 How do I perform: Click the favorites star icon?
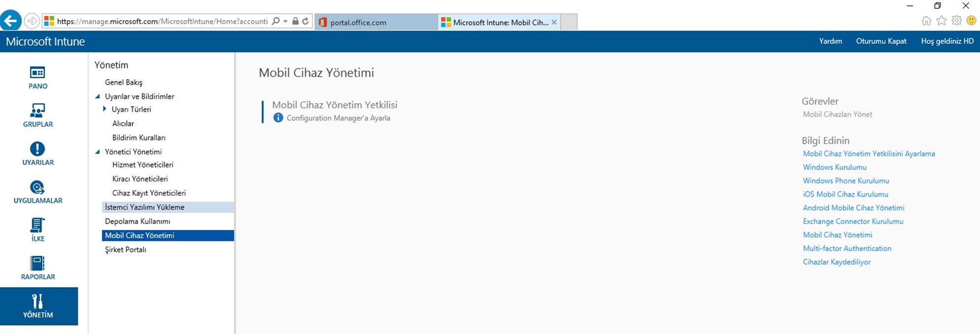(x=942, y=21)
